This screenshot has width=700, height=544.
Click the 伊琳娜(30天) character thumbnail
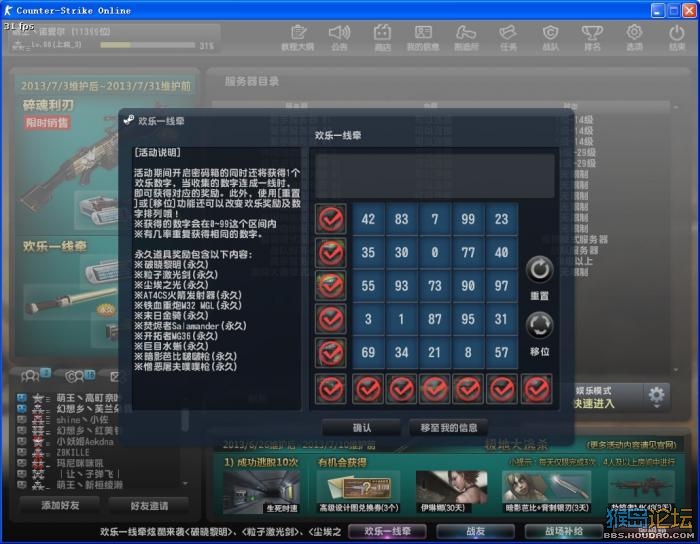pyautogui.click(x=452, y=492)
